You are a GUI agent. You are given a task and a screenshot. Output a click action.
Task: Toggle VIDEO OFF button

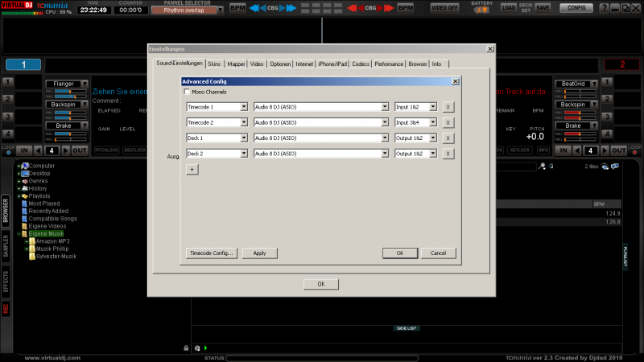pos(444,8)
